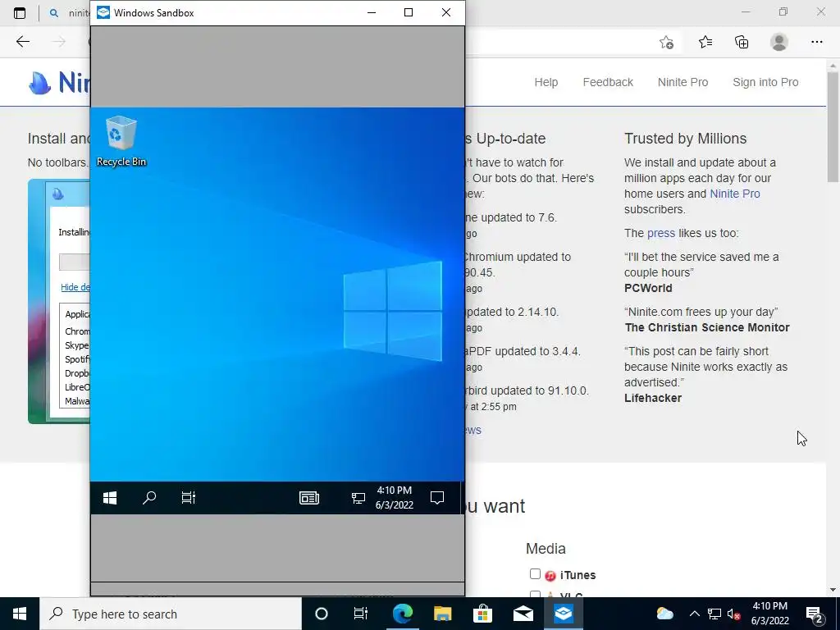Click the Media category heading
Screen dimensions: 840x630
[x=546, y=549]
